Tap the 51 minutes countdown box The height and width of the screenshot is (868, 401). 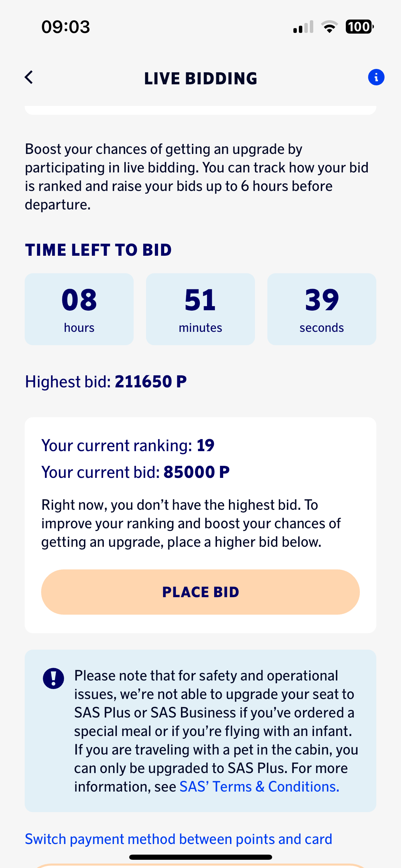pos(200,309)
